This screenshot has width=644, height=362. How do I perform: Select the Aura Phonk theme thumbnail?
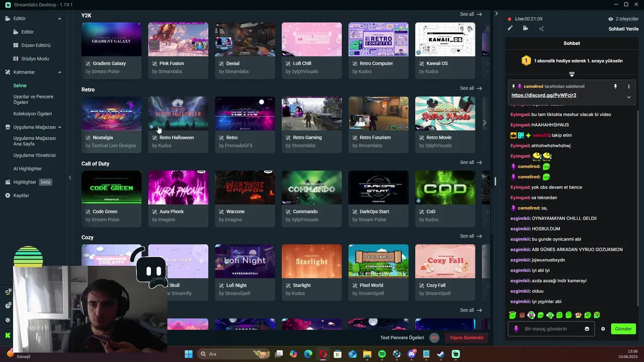click(178, 187)
